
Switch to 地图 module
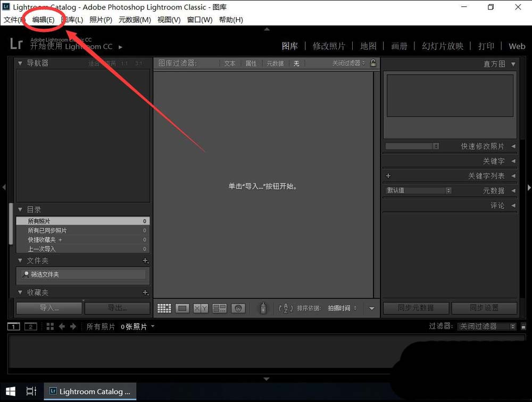click(x=369, y=46)
